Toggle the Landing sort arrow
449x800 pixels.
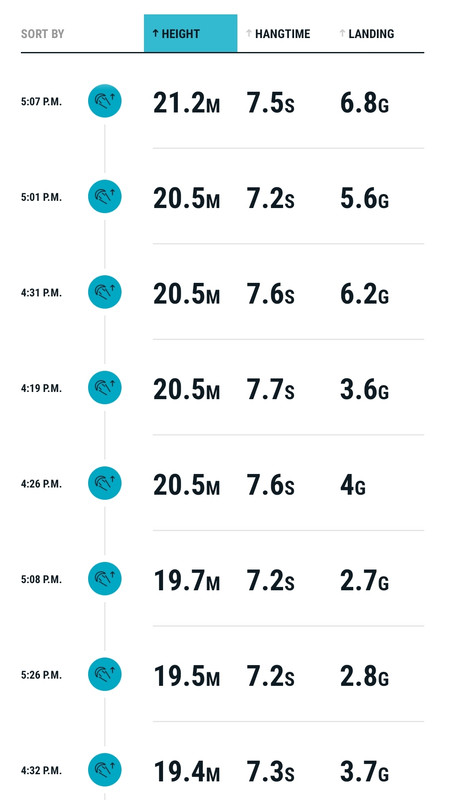point(342,34)
